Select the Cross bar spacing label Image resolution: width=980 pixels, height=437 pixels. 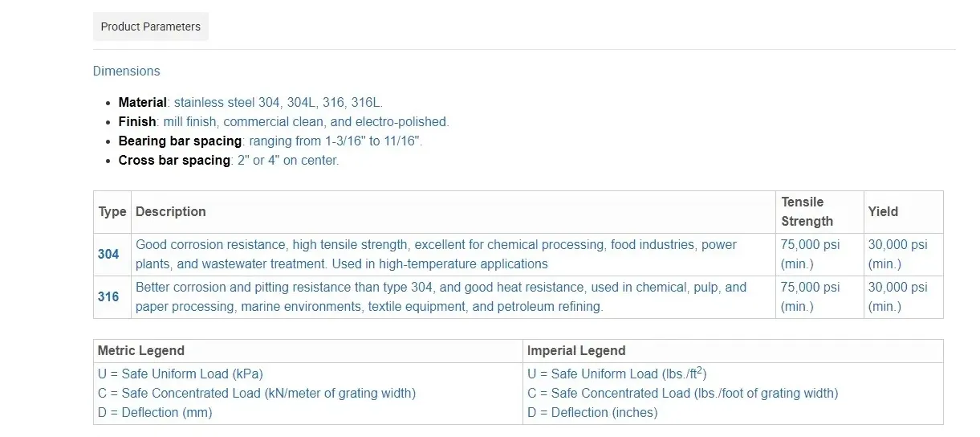pos(174,161)
